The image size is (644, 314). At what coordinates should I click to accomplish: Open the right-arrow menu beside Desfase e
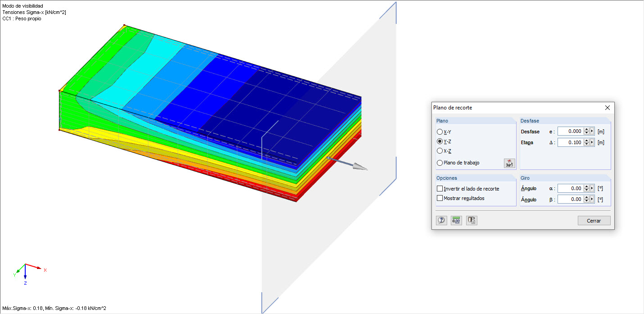point(592,131)
